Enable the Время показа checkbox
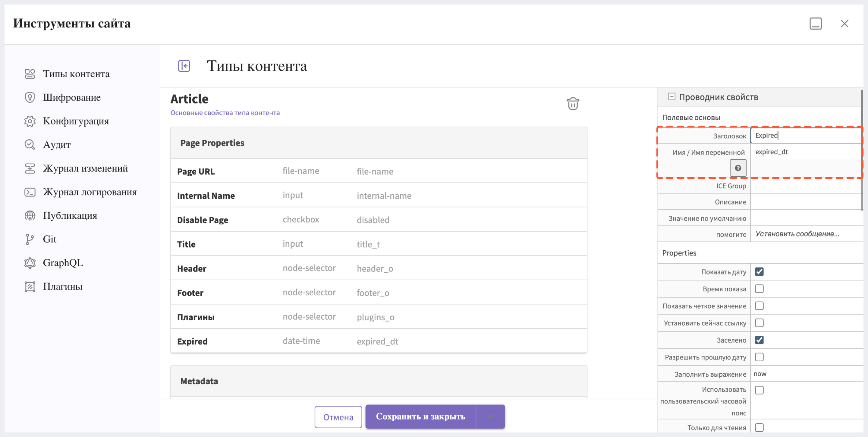 pos(759,289)
